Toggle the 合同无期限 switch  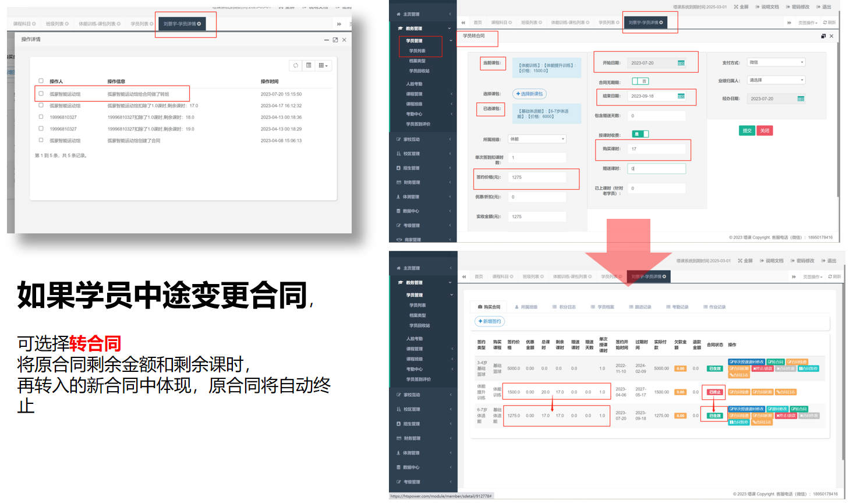click(x=640, y=81)
